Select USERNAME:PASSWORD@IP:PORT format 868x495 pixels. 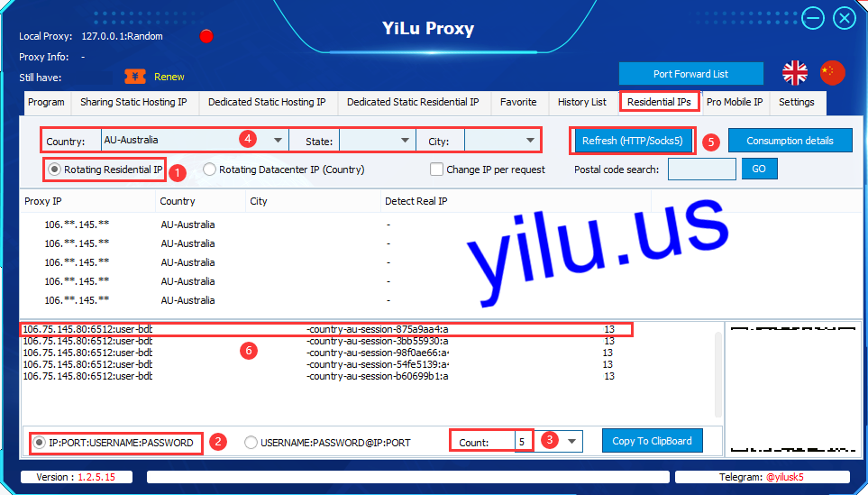251,443
